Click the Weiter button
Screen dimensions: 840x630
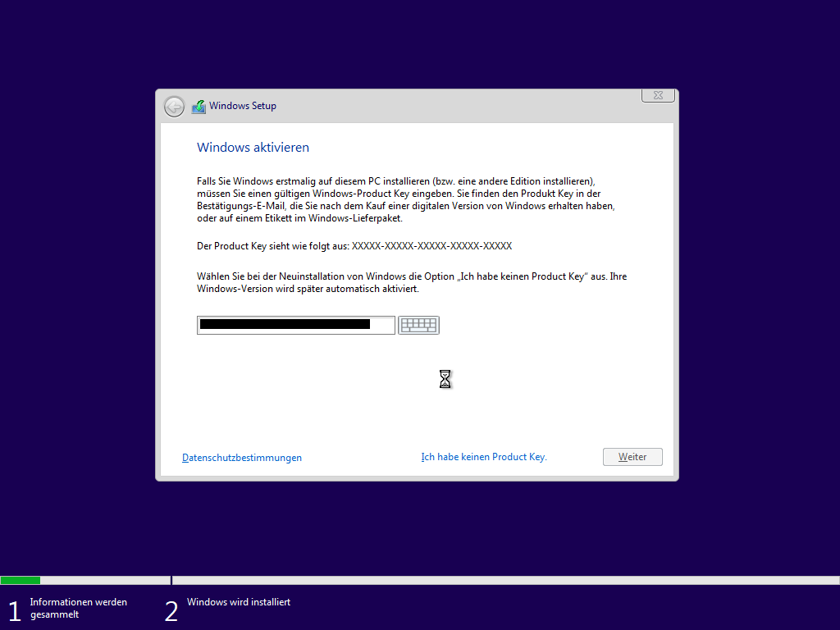[632, 457]
